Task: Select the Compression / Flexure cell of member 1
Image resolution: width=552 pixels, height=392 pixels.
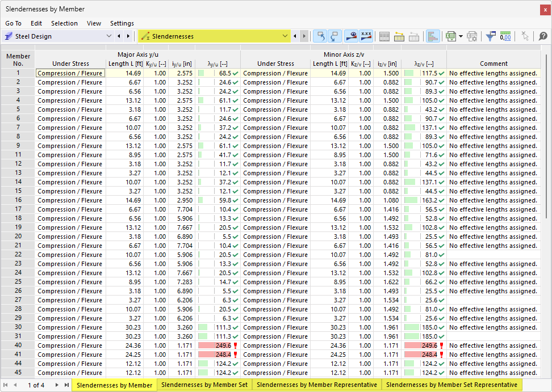Action: [69, 73]
